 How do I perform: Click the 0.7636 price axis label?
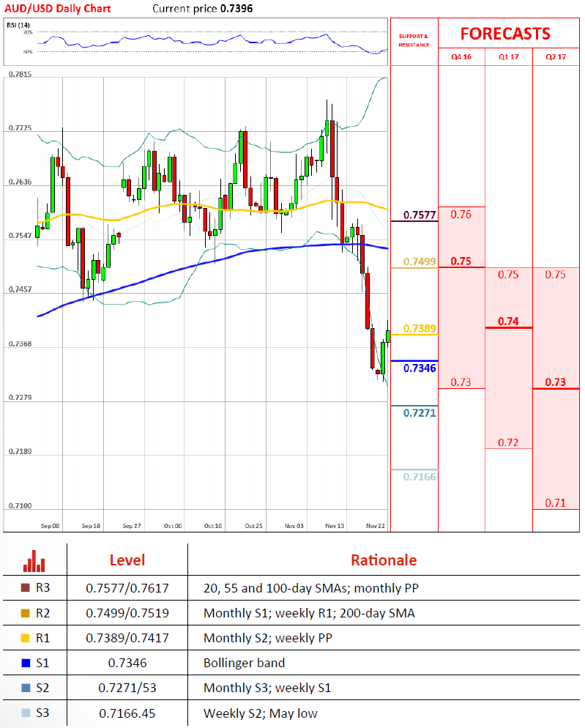coord(20,182)
